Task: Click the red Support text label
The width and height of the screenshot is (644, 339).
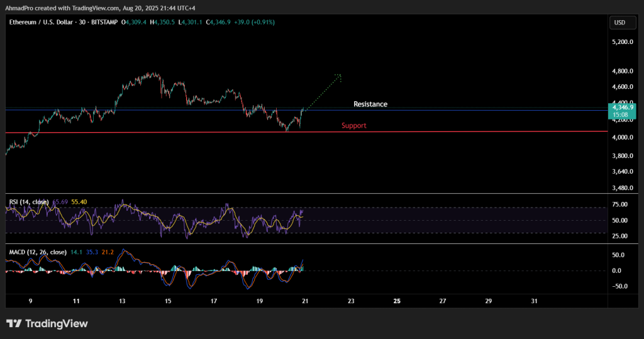Action: [353, 126]
